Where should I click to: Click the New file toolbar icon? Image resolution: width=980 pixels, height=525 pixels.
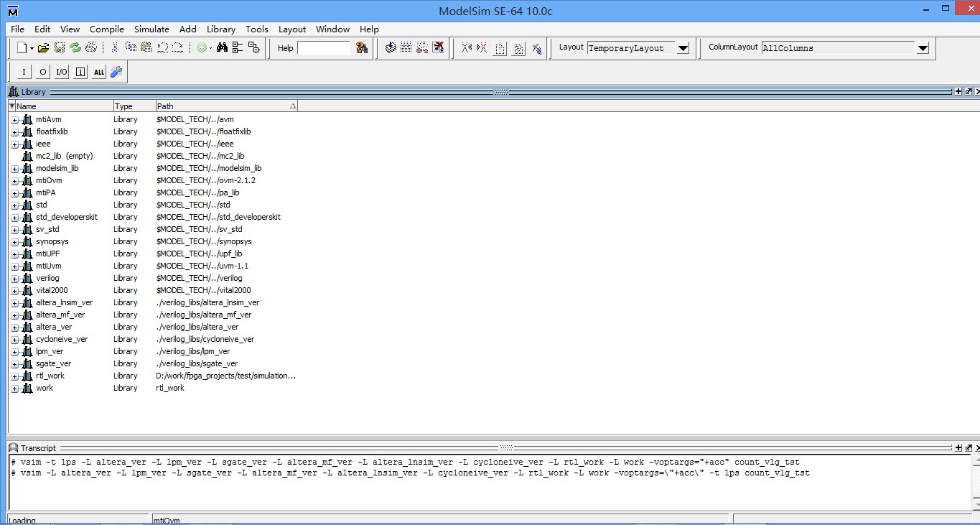point(23,47)
